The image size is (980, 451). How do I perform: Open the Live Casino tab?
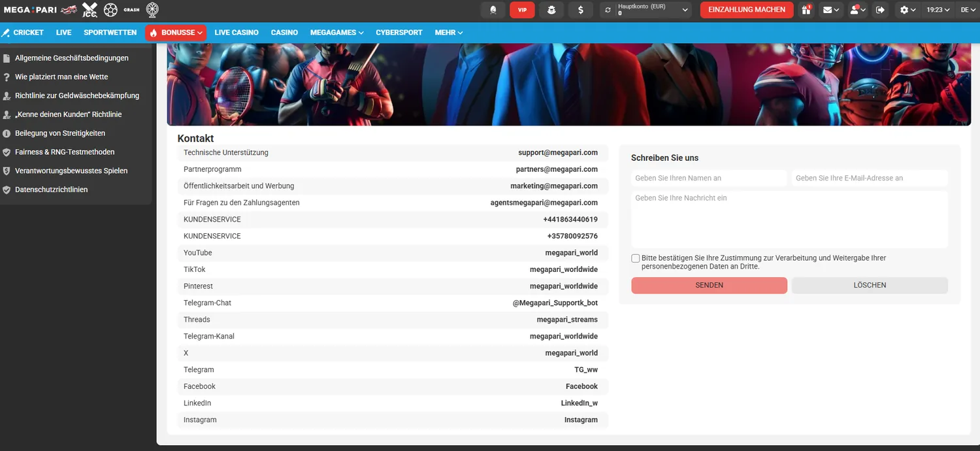[x=237, y=33]
